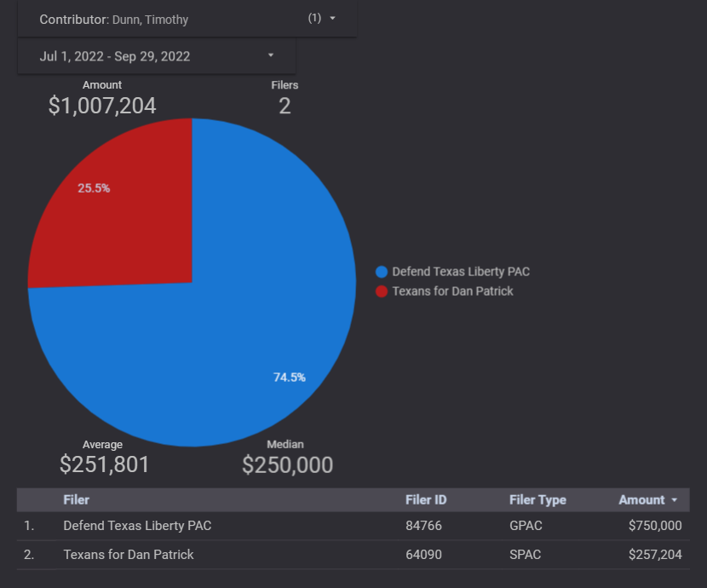
Task: Click the blue Defend Texas Liberty PAC legend dot
Action: coord(382,272)
